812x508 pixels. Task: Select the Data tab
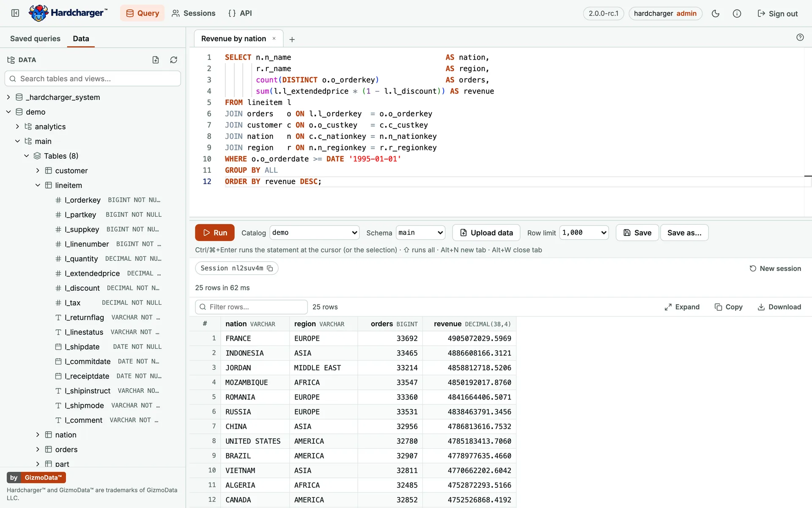point(81,39)
